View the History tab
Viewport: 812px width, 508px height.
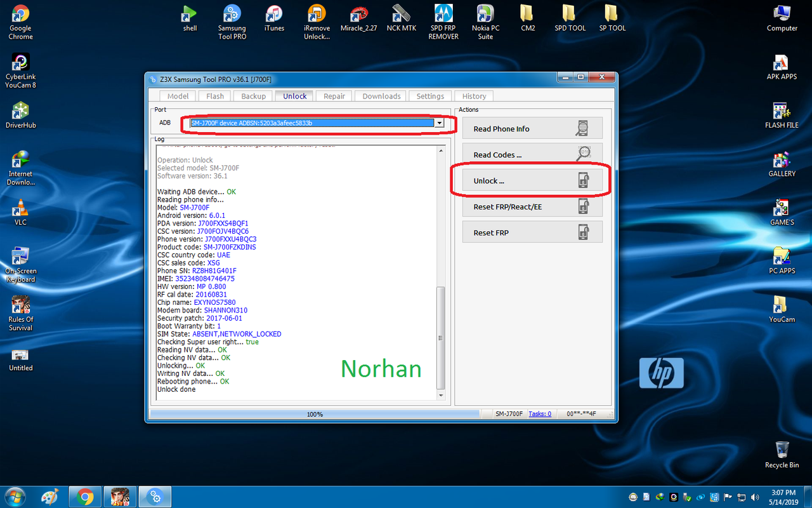[474, 96]
